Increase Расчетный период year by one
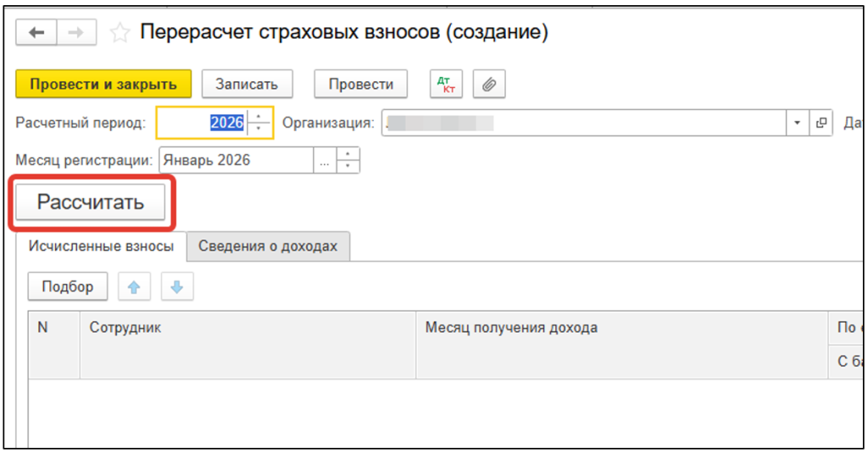Image resolution: width=868 pixels, height=453 pixels. coord(259,117)
